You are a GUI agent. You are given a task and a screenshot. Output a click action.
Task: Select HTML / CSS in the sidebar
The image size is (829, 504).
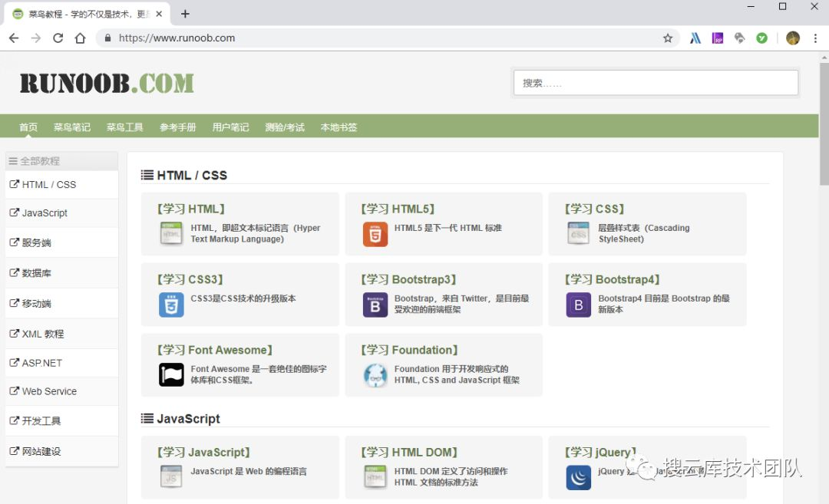coord(61,184)
